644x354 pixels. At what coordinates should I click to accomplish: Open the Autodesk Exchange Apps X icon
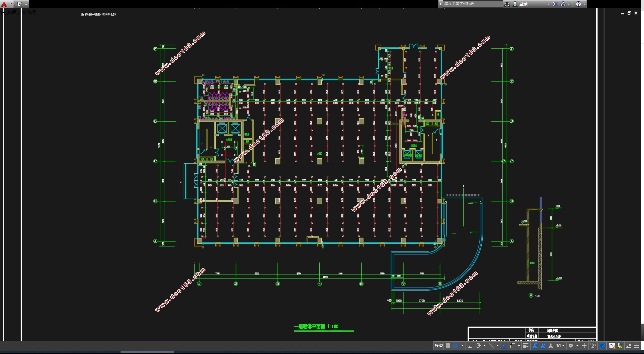point(555,4)
